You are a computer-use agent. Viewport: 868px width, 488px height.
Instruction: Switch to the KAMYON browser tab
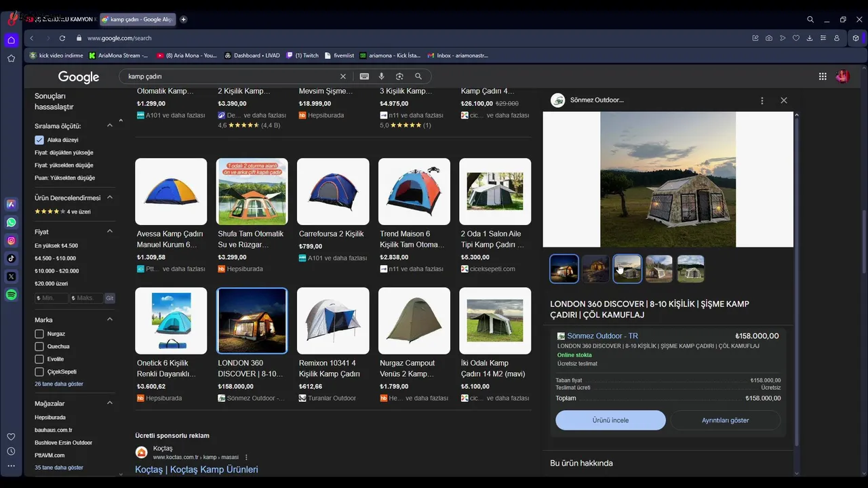[x=61, y=20]
